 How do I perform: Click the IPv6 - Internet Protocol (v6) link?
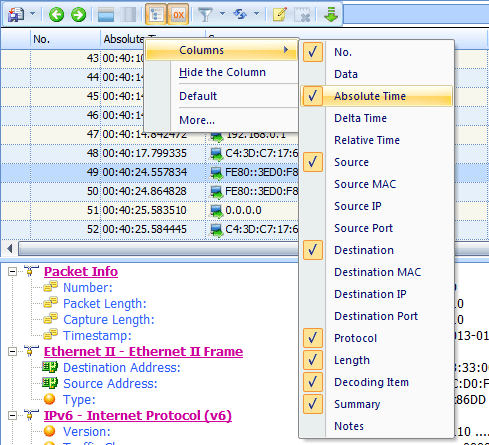coord(138,416)
